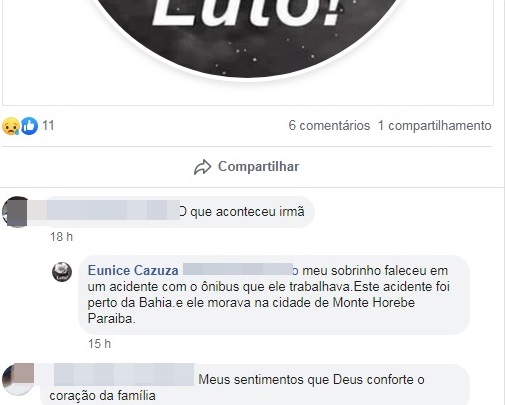Click the blurred tagged name in Eunice's reply
Screen dimensions: 505x405
237,269
